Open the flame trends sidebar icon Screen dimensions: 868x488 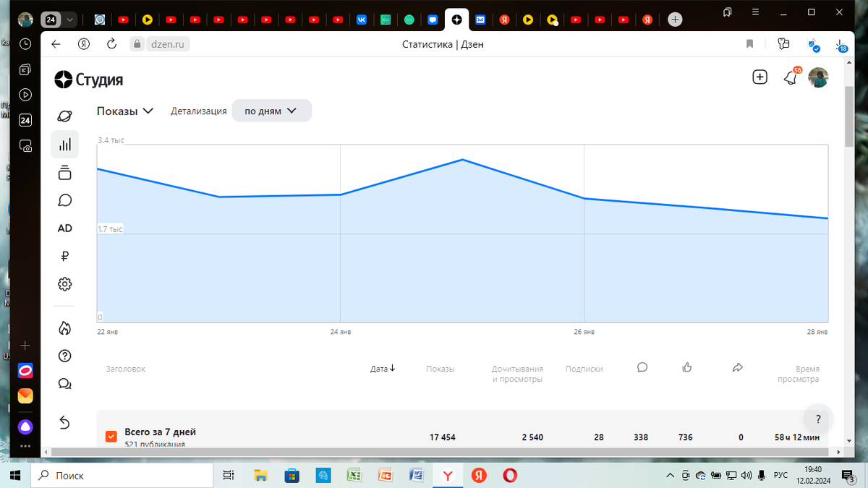tap(64, 328)
